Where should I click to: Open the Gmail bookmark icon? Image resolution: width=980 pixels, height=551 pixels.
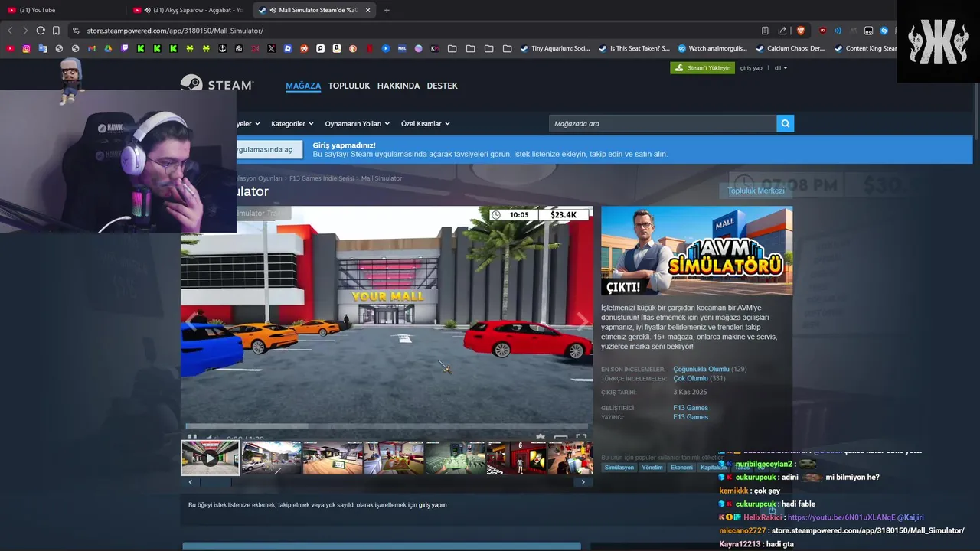[92, 48]
